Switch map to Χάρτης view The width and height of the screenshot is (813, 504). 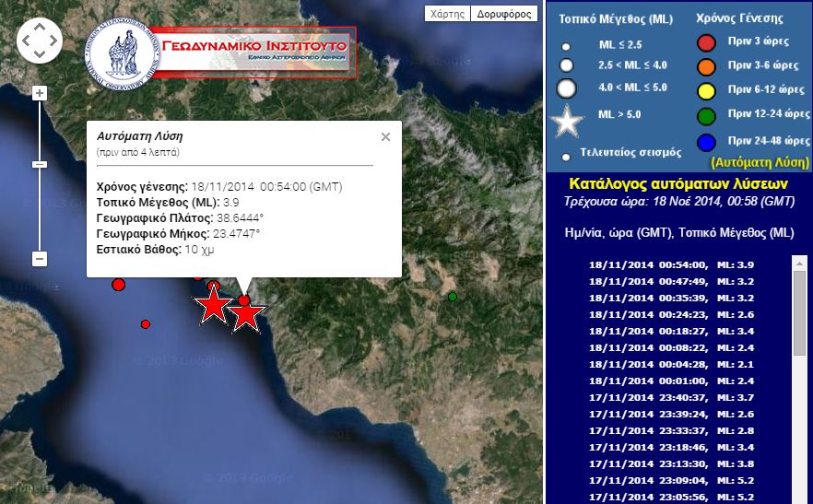tap(447, 14)
